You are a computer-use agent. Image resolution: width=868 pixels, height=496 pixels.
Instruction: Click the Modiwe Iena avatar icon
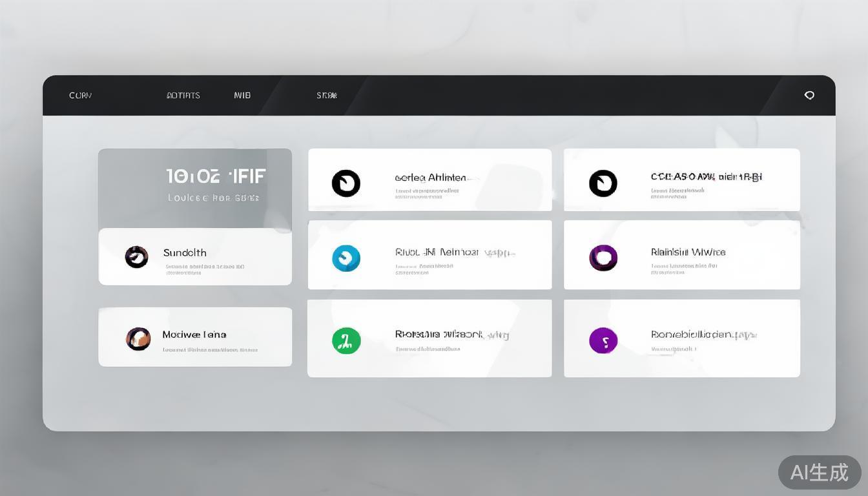coord(138,337)
